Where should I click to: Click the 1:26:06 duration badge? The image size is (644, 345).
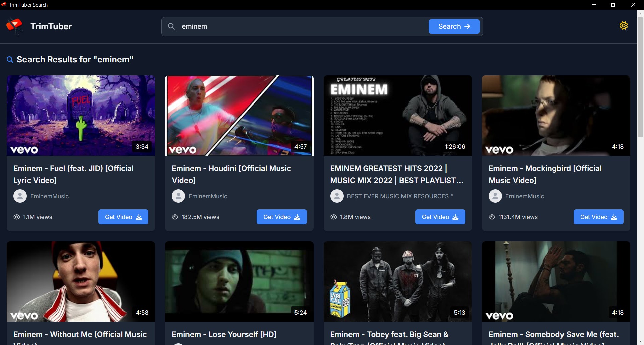pyautogui.click(x=455, y=147)
